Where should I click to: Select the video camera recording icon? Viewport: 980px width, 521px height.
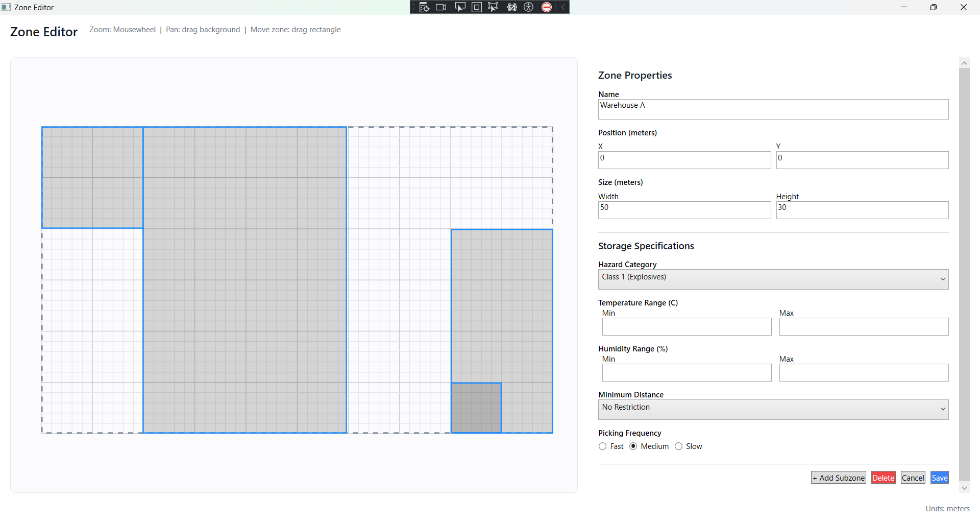click(x=440, y=7)
